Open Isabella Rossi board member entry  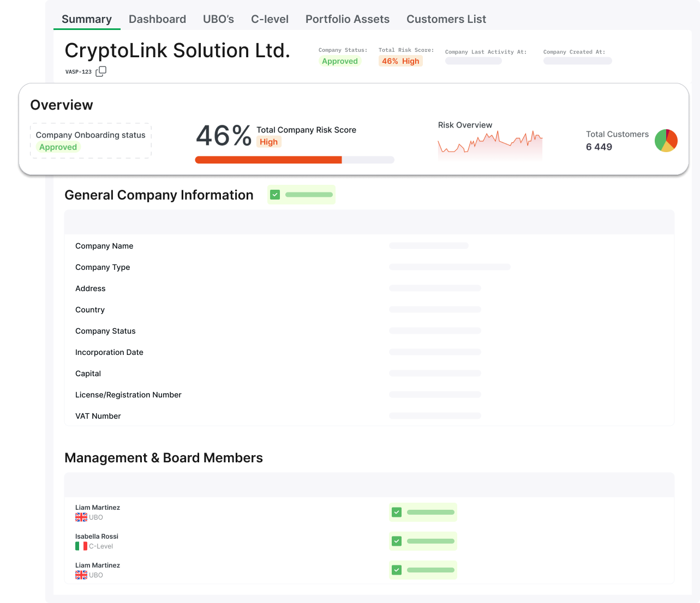(97, 536)
